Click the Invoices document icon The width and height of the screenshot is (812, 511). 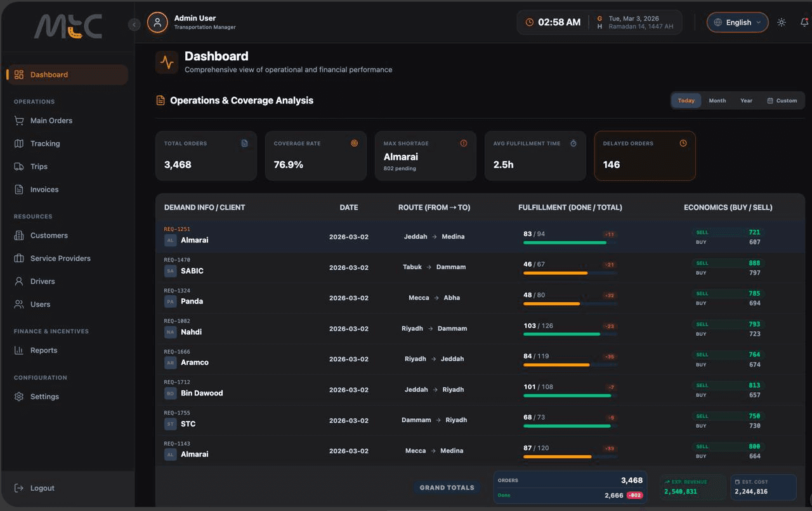[x=19, y=189]
